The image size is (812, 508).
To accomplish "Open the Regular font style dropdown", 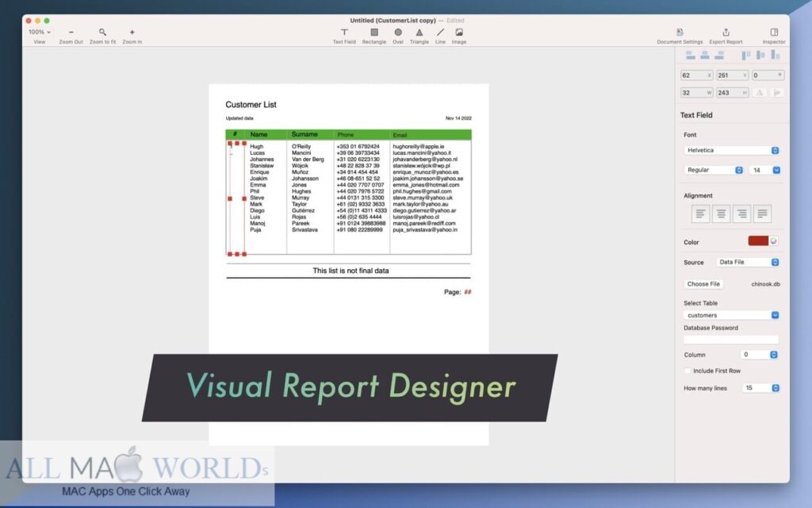I will click(713, 170).
